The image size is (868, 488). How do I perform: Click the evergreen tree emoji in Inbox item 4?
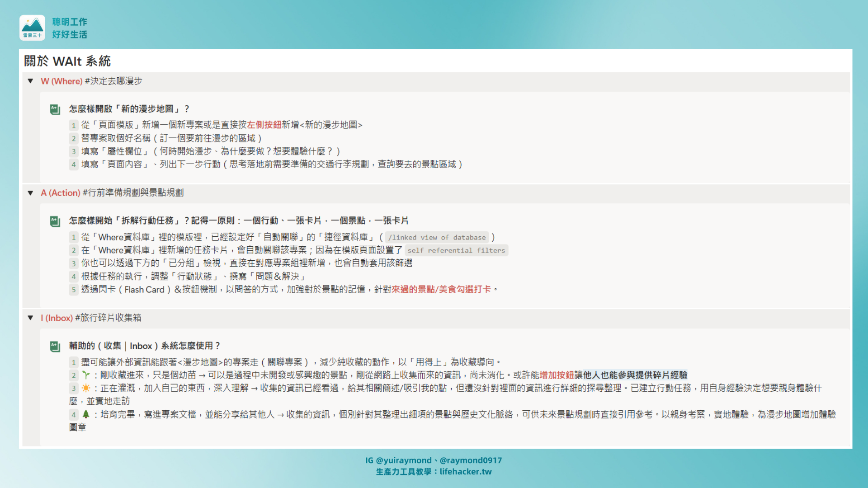(x=86, y=414)
